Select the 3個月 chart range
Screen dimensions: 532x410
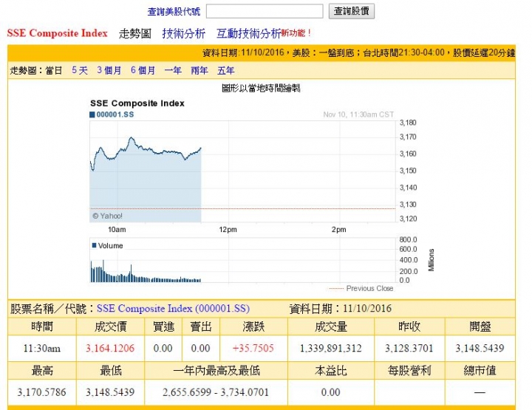coord(109,70)
